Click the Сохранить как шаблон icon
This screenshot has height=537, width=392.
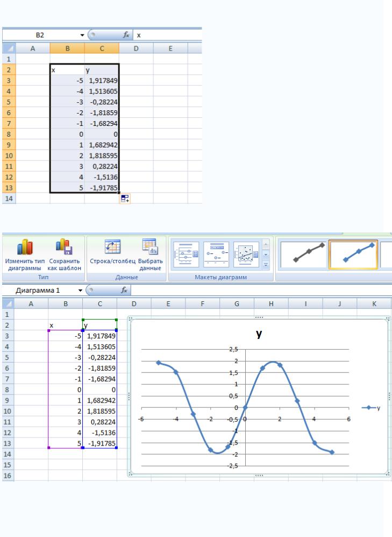coord(64,247)
